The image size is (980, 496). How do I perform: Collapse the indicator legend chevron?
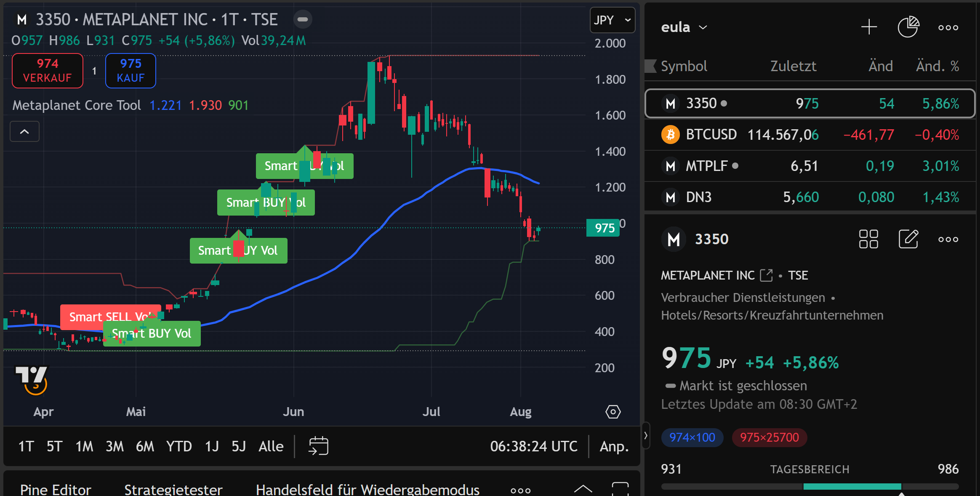click(24, 132)
